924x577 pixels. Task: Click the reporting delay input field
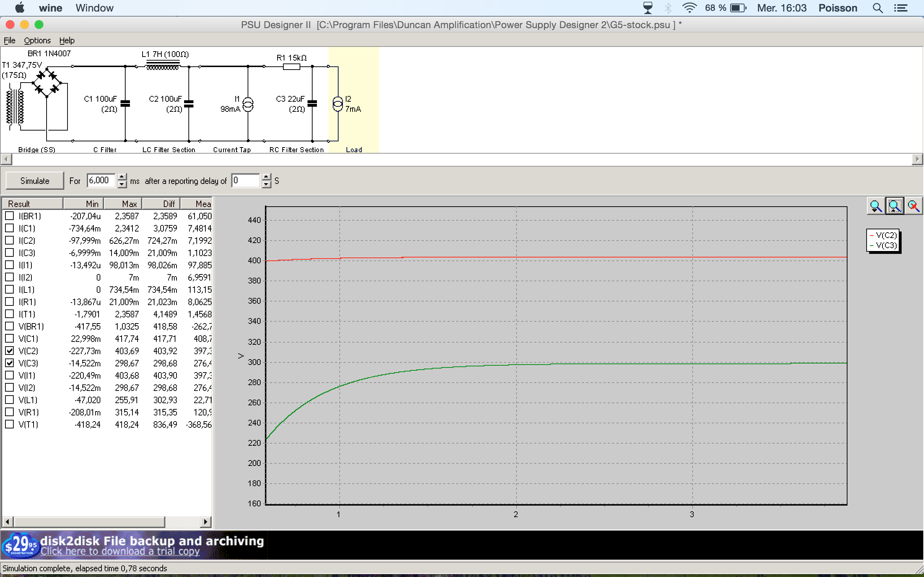(245, 181)
